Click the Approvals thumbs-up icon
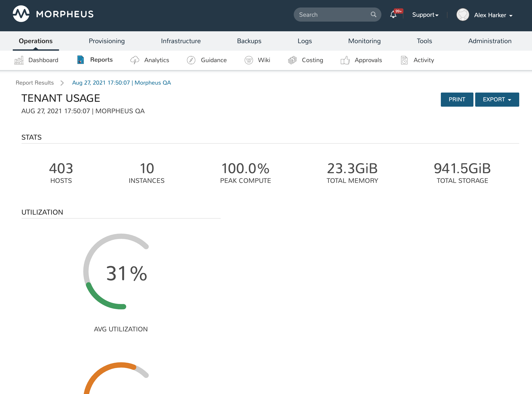Image resolution: width=532 pixels, height=394 pixels. pyautogui.click(x=345, y=60)
